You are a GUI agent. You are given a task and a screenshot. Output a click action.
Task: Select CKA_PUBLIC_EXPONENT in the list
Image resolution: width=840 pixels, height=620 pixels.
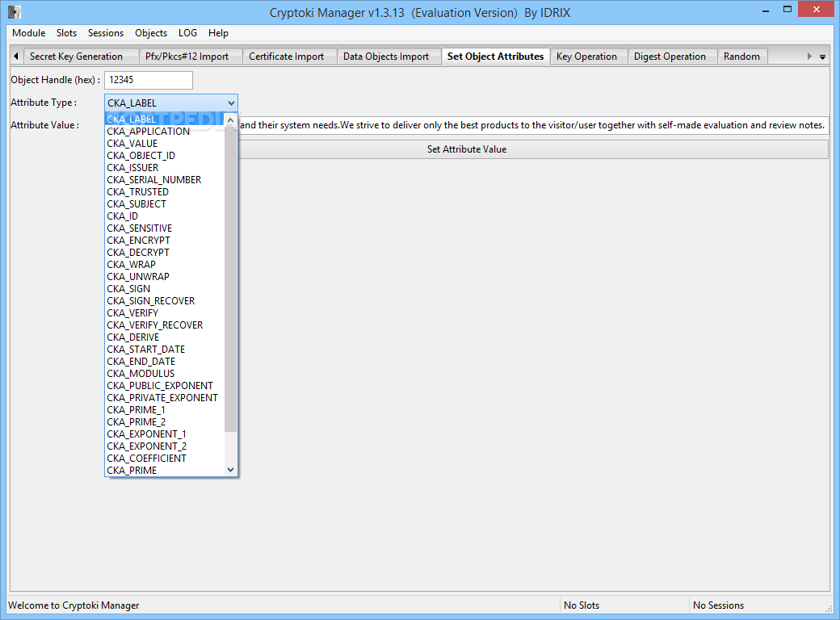[x=165, y=386]
